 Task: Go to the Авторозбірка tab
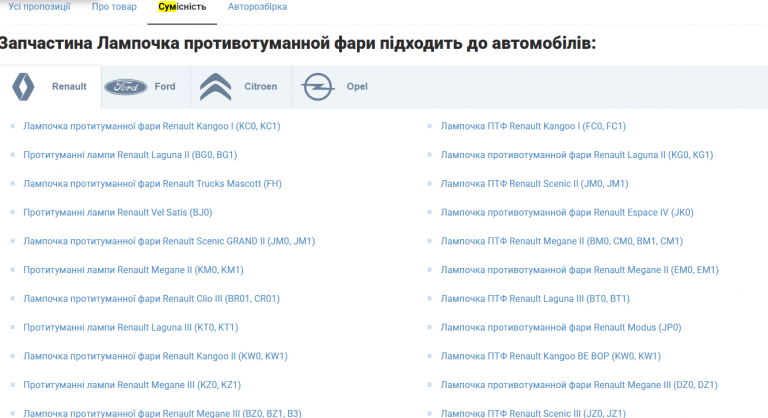tap(257, 7)
